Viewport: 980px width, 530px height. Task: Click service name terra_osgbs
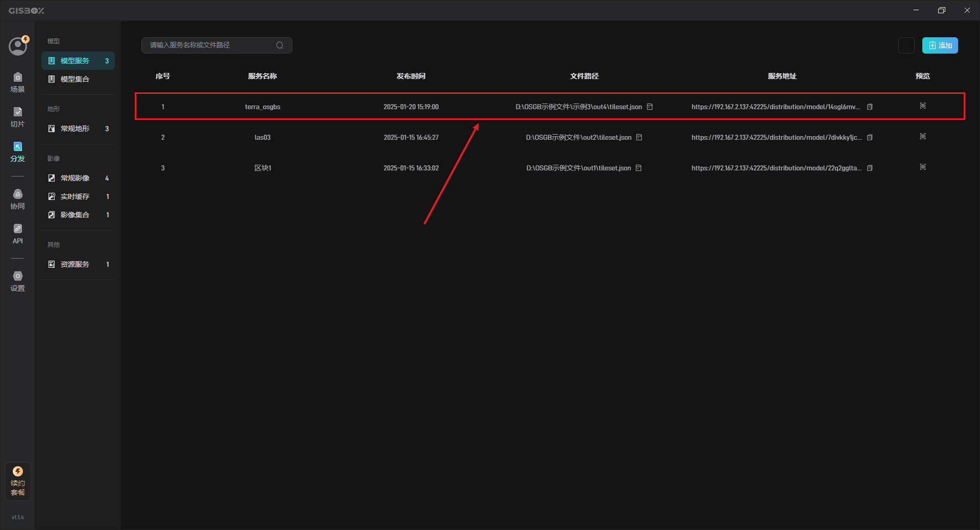tap(262, 107)
